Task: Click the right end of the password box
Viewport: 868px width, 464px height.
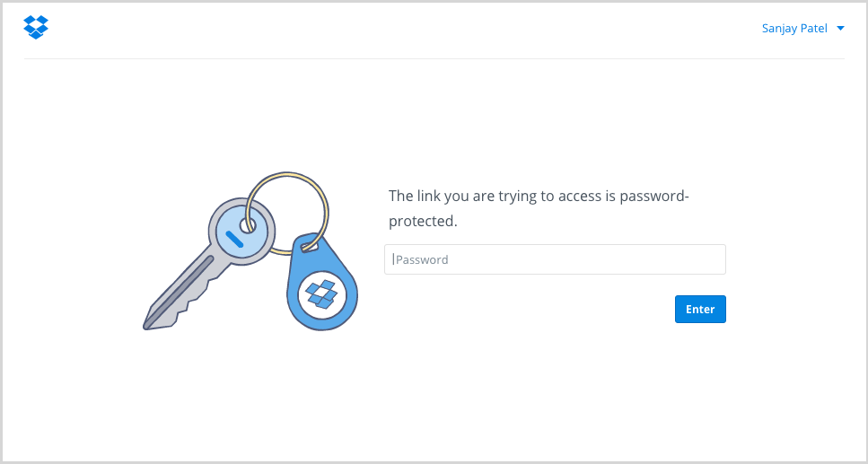Action: pos(714,259)
